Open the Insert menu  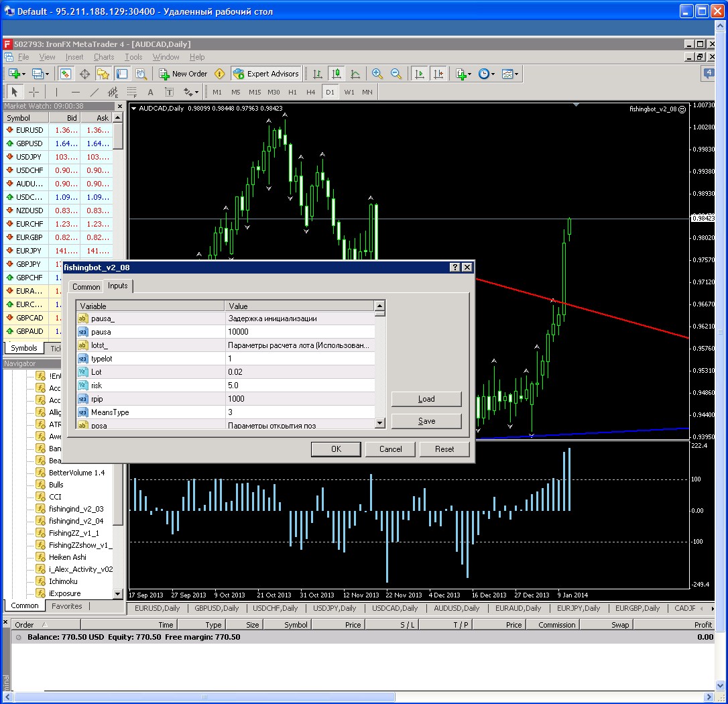[x=74, y=56]
